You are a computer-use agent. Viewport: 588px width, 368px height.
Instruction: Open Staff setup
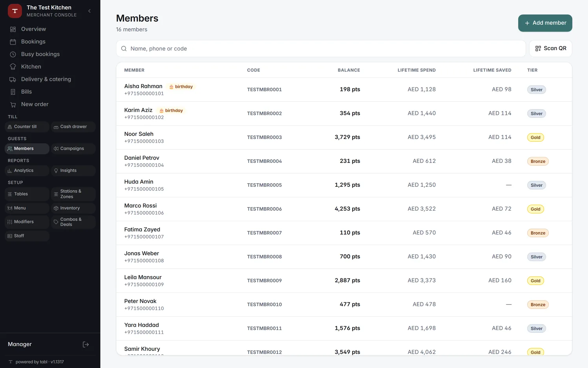pyautogui.click(x=27, y=236)
